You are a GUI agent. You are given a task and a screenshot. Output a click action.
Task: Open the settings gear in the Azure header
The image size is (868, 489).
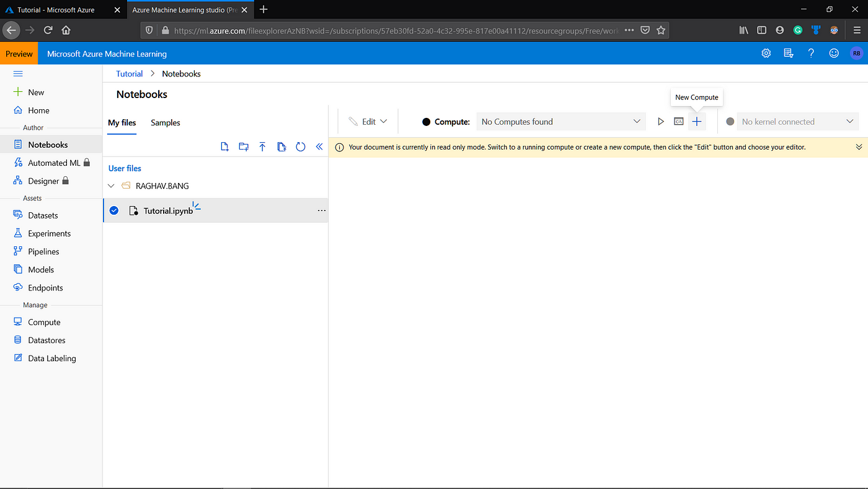click(x=766, y=53)
